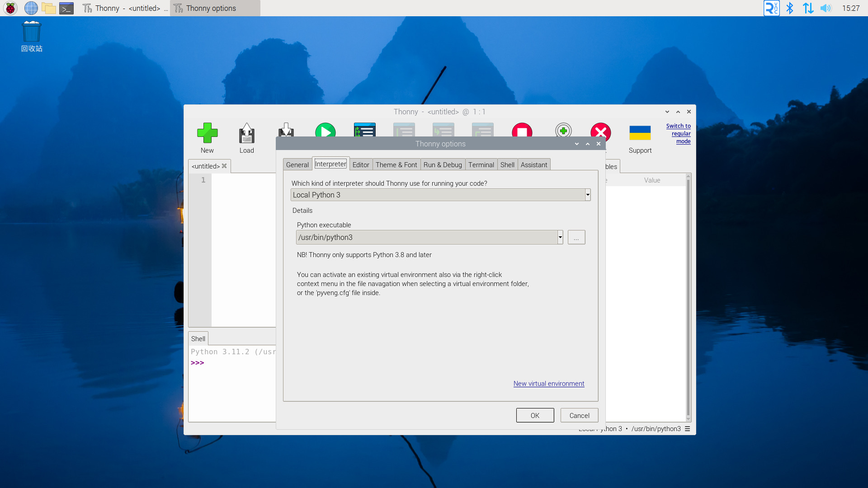Open the interpreter kind dropdown Local Python 3
This screenshot has width=868, height=488.
coord(440,195)
